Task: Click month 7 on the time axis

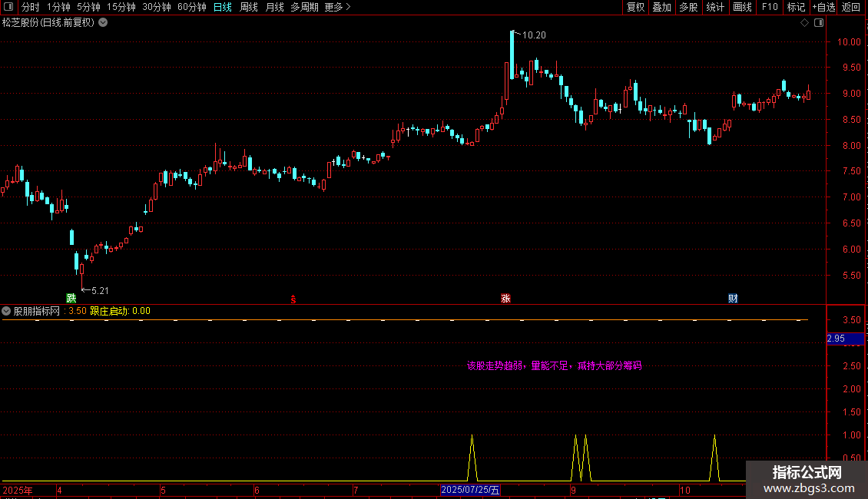Action: [356, 490]
